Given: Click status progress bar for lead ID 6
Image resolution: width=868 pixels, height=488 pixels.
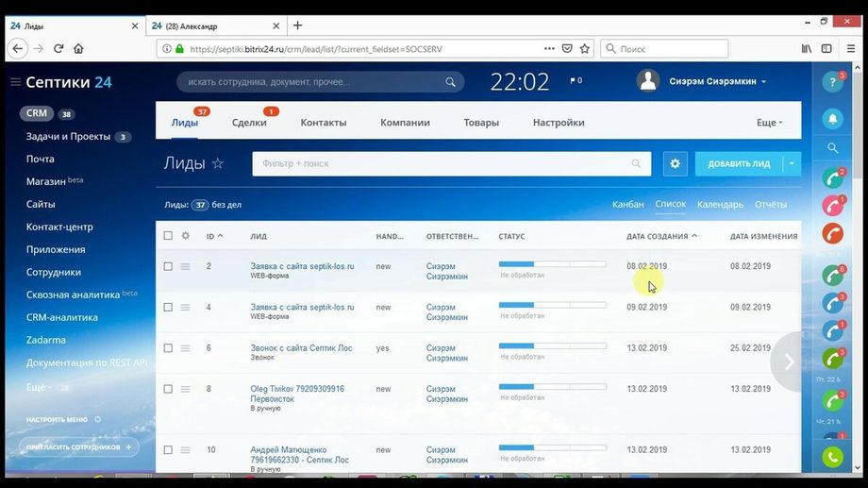Looking at the screenshot, I should 553,346.
